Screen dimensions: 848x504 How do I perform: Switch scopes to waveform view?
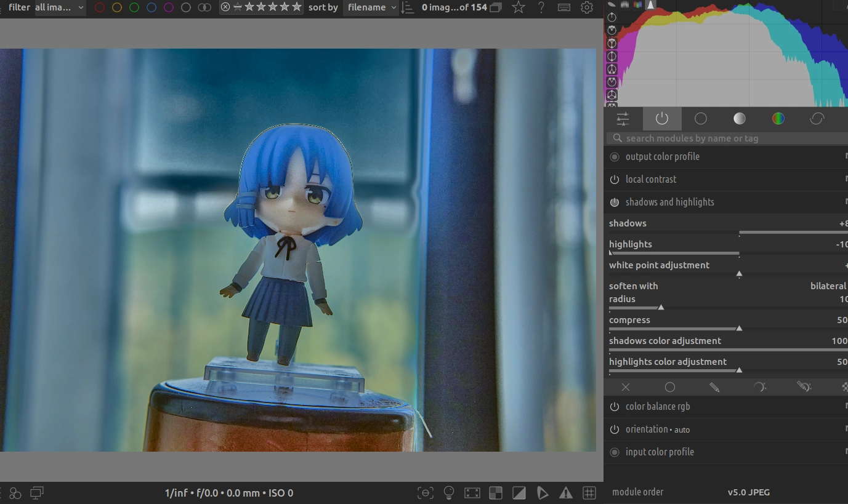click(625, 4)
